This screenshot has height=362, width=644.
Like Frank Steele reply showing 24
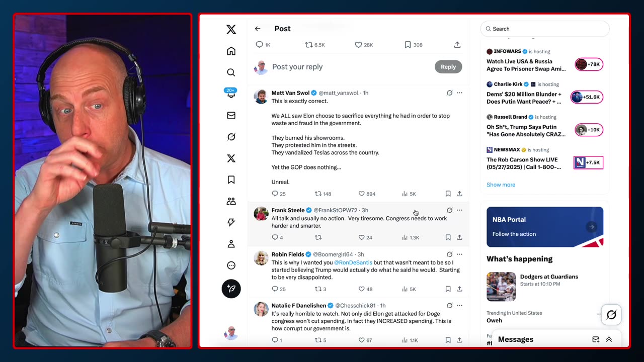(365, 237)
